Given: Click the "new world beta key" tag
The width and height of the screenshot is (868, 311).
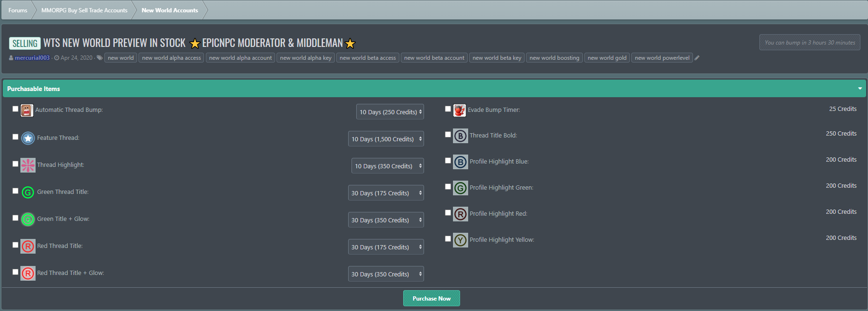Looking at the screenshot, I should pyautogui.click(x=497, y=58).
